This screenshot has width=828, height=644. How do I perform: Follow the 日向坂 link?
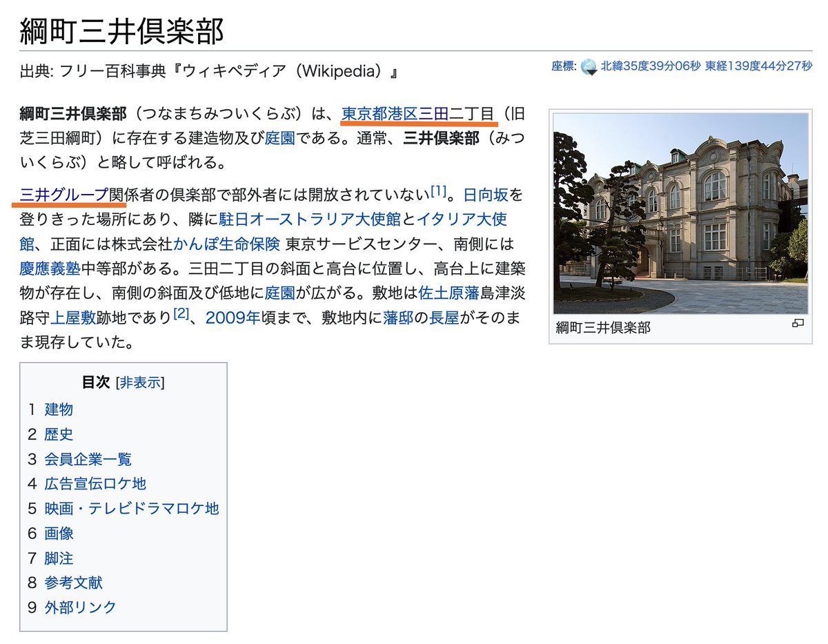coord(486,195)
